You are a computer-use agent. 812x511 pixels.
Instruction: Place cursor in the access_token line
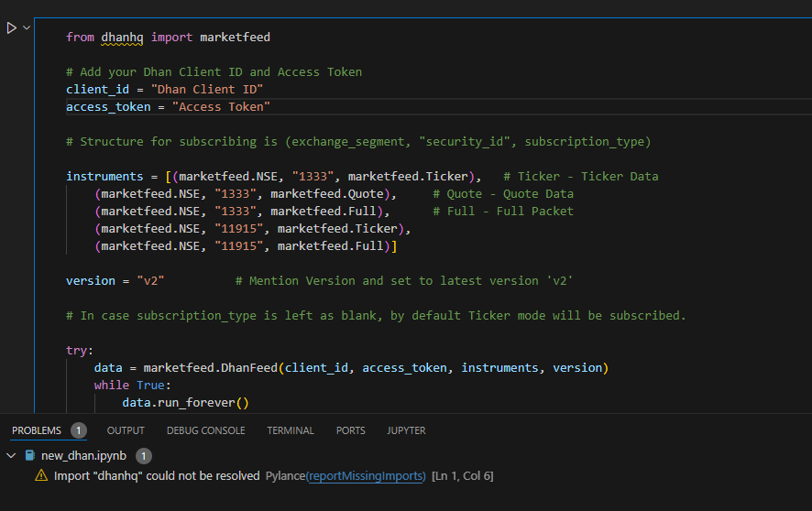168,106
